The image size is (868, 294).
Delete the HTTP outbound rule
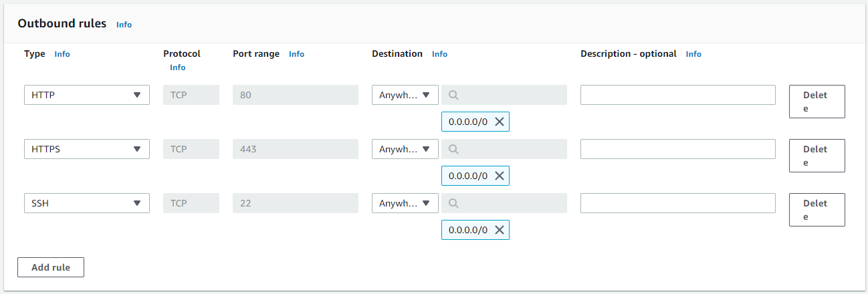pyautogui.click(x=817, y=102)
